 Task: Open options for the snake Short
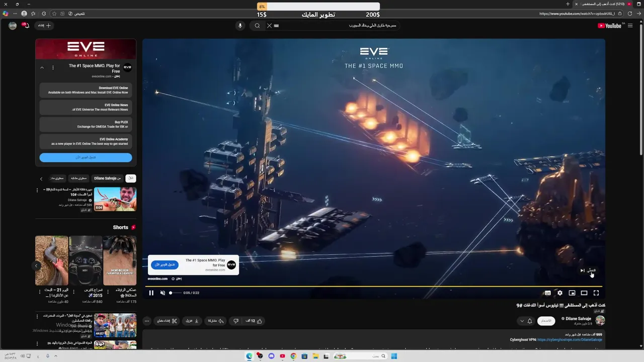[x=39, y=291]
